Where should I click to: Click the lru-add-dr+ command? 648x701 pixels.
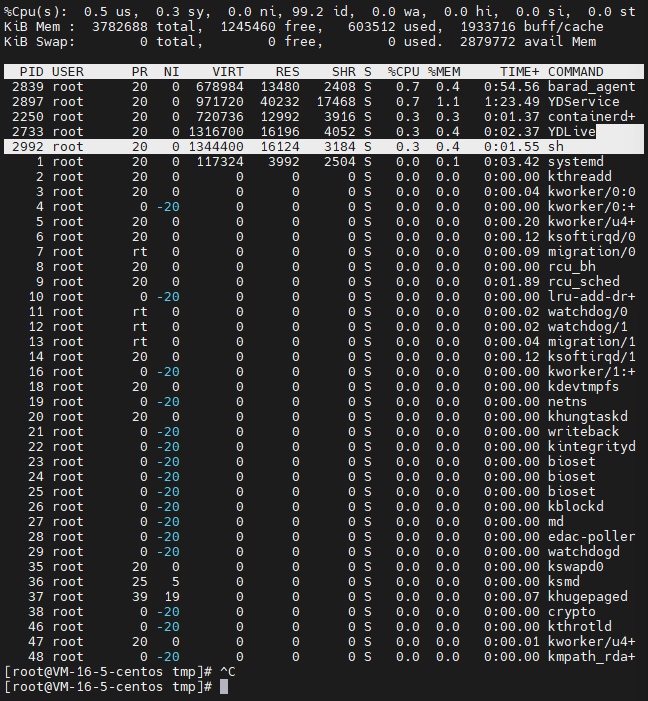click(x=592, y=296)
